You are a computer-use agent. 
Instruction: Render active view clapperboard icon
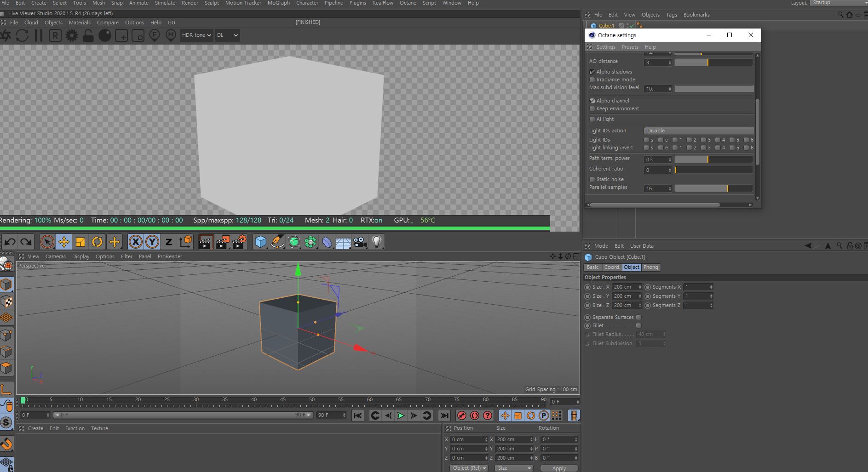(x=206, y=242)
